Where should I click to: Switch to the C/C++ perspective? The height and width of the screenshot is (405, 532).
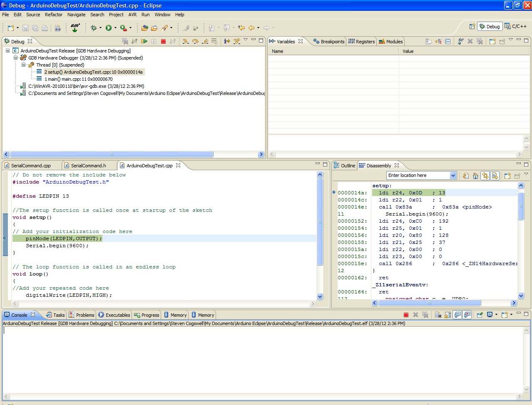pyautogui.click(x=515, y=26)
